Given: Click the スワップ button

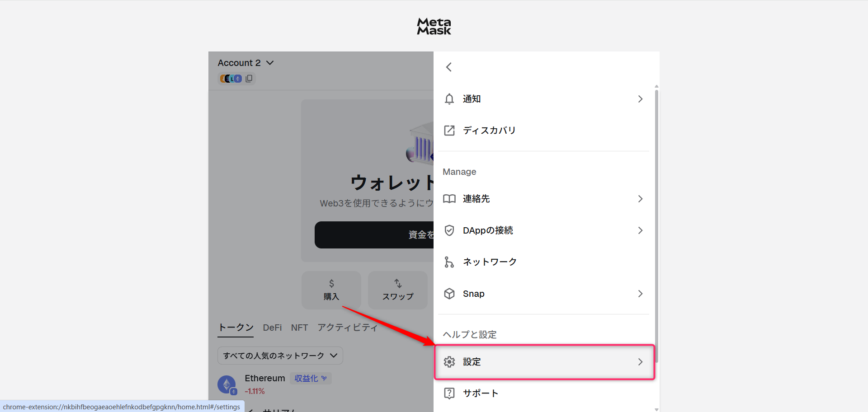Looking at the screenshot, I should tap(397, 290).
